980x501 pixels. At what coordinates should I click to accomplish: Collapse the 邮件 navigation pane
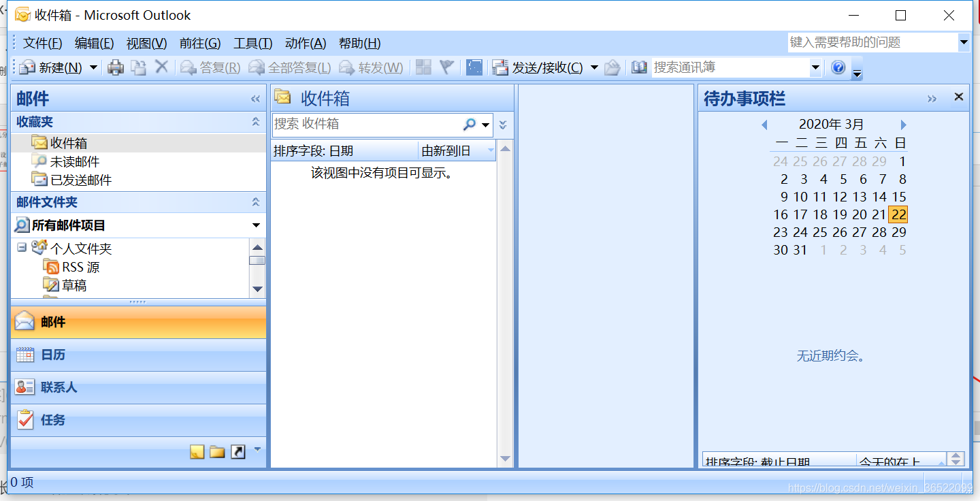pyautogui.click(x=256, y=99)
